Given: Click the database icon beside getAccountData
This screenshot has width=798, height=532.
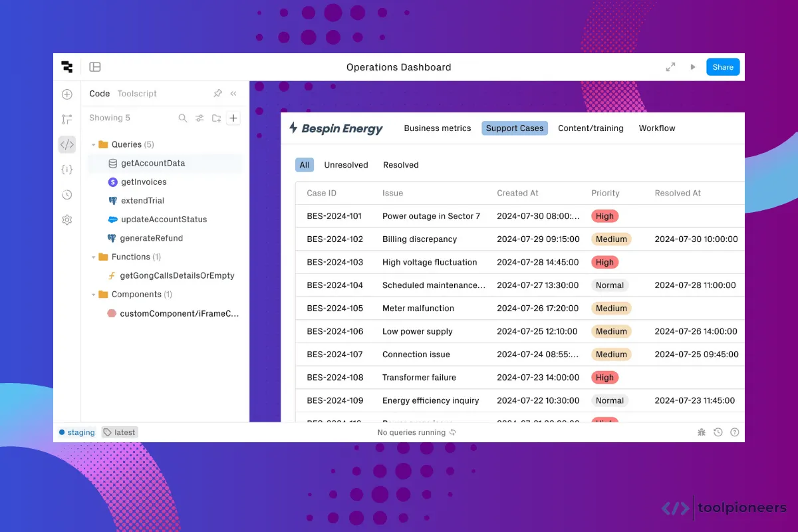Looking at the screenshot, I should coord(112,163).
